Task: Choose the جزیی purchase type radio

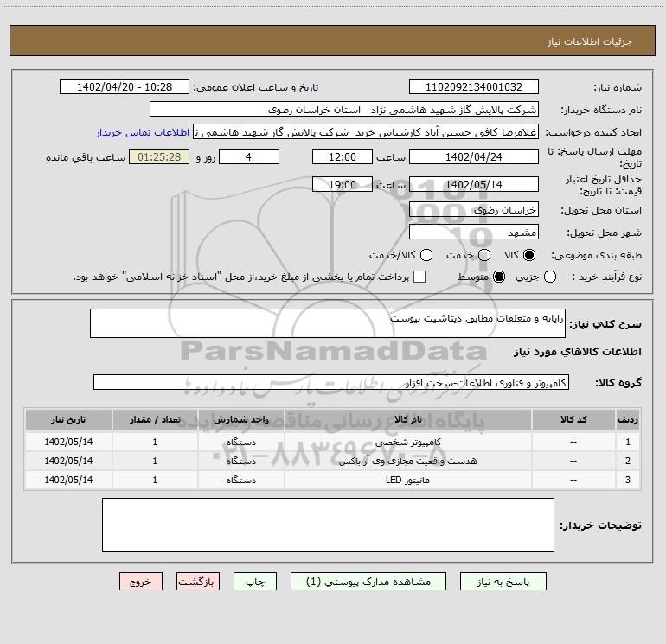Action: tap(550, 277)
